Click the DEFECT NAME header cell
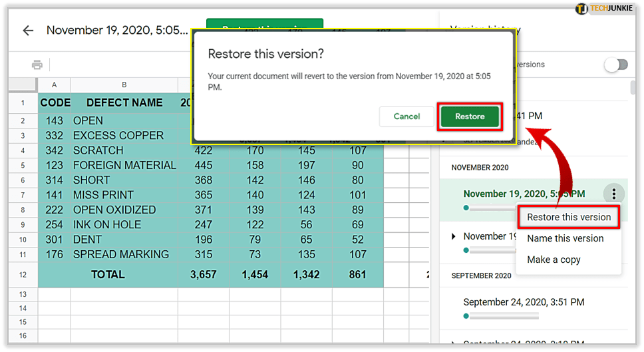The image size is (644, 352). pos(124,102)
